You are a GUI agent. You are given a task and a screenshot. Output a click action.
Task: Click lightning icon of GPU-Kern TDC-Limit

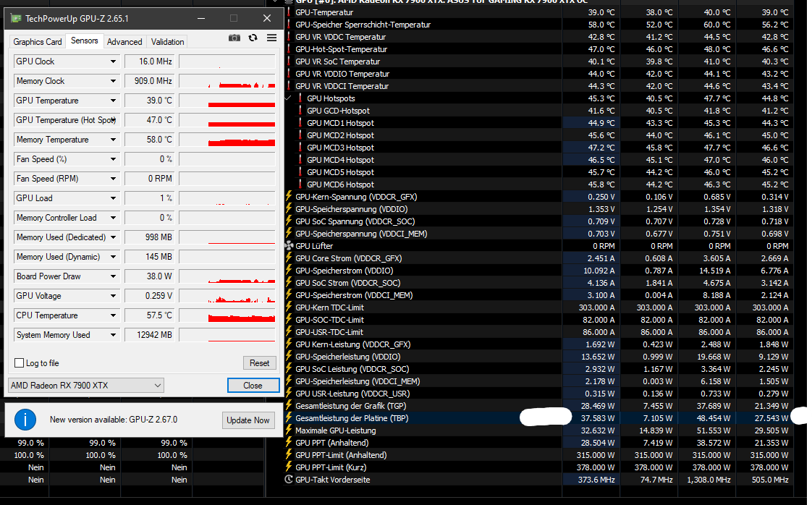289,307
